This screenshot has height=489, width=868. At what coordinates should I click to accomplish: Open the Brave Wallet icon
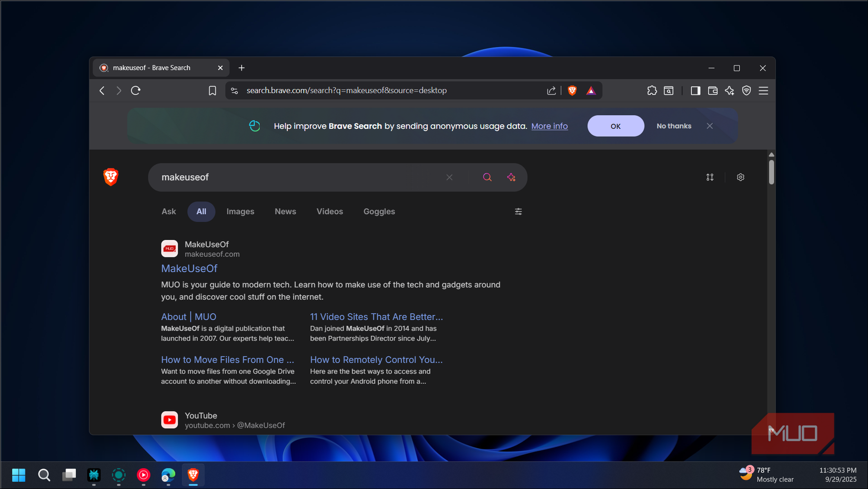(x=712, y=91)
